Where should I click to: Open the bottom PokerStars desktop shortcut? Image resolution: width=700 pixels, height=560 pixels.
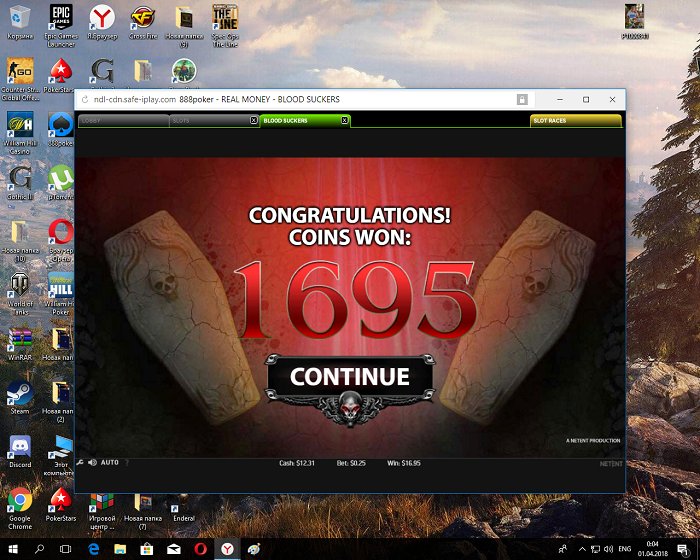61,505
